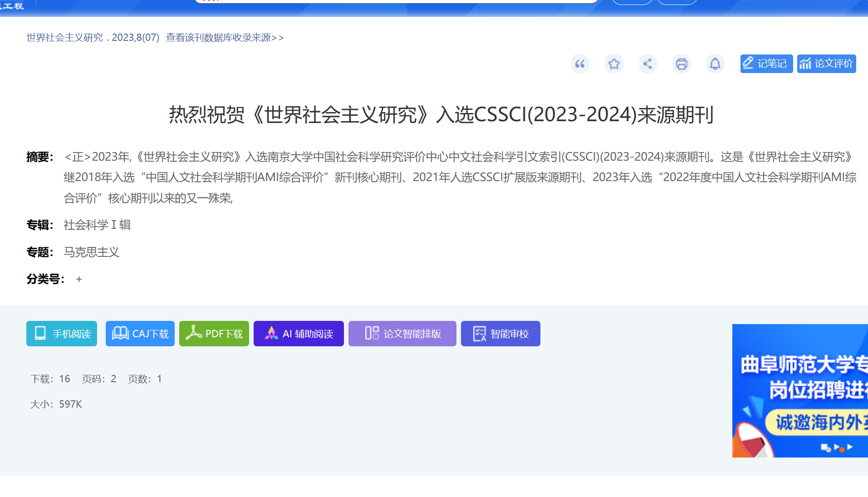Screen dimensions: 868x497
Task: Click the citation quote icon
Action: click(x=580, y=64)
